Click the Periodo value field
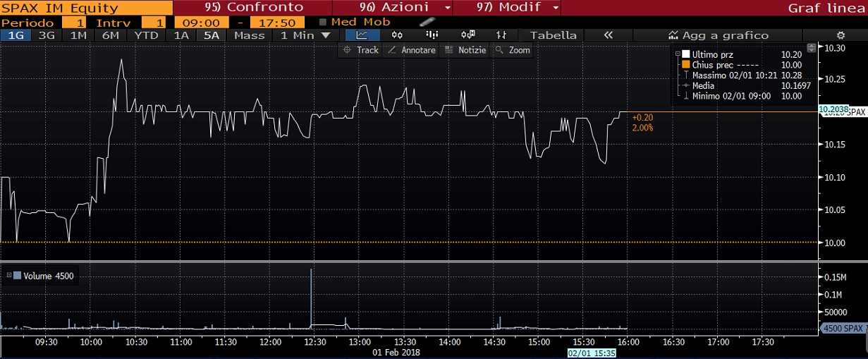This screenshot has width=868, height=359. (x=73, y=22)
